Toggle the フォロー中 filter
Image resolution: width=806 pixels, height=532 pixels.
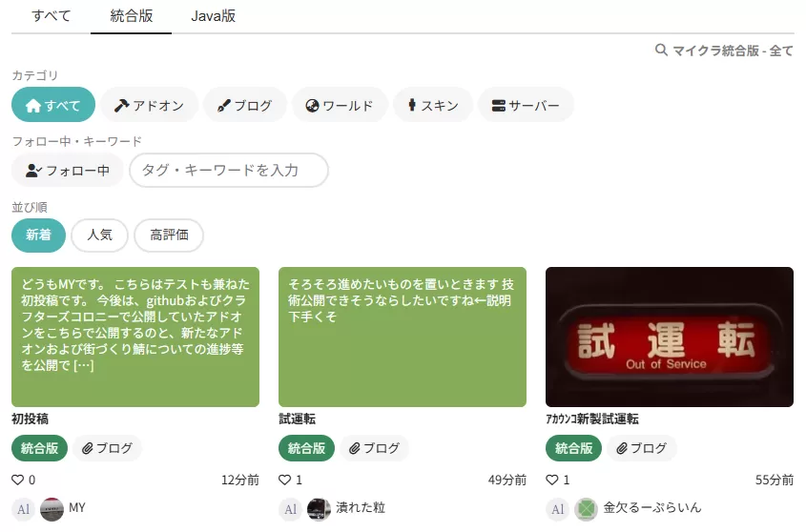pos(68,171)
